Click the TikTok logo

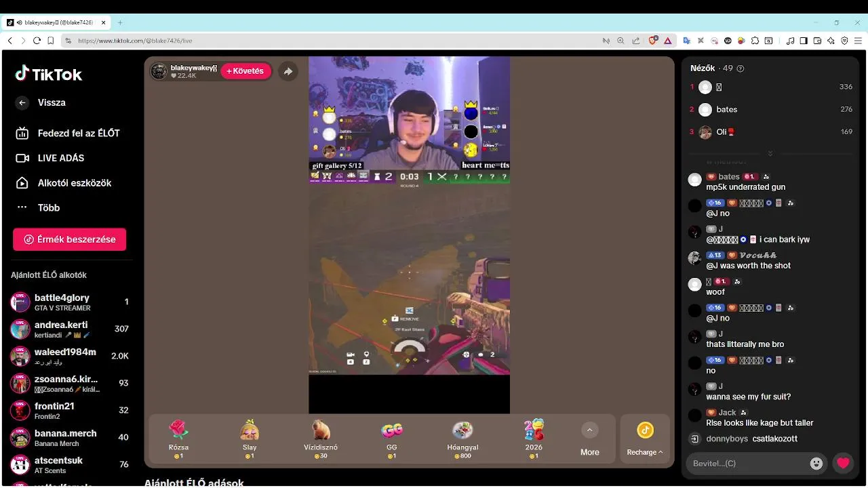click(x=49, y=74)
